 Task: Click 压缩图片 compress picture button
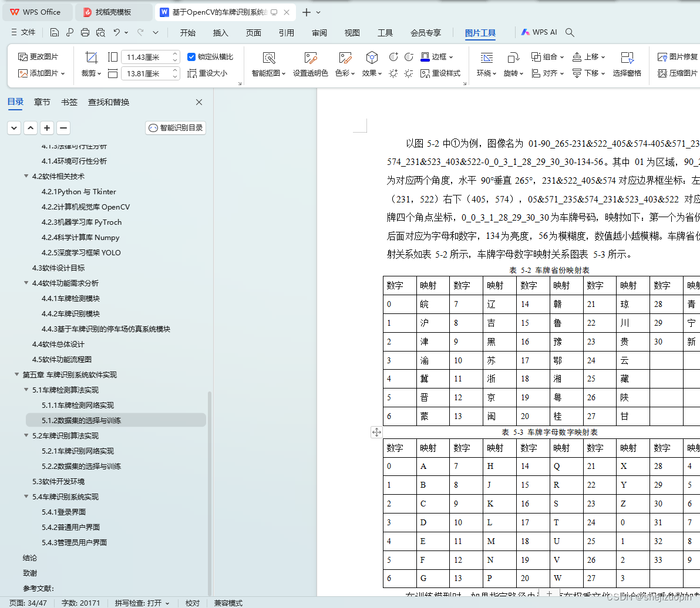677,73
